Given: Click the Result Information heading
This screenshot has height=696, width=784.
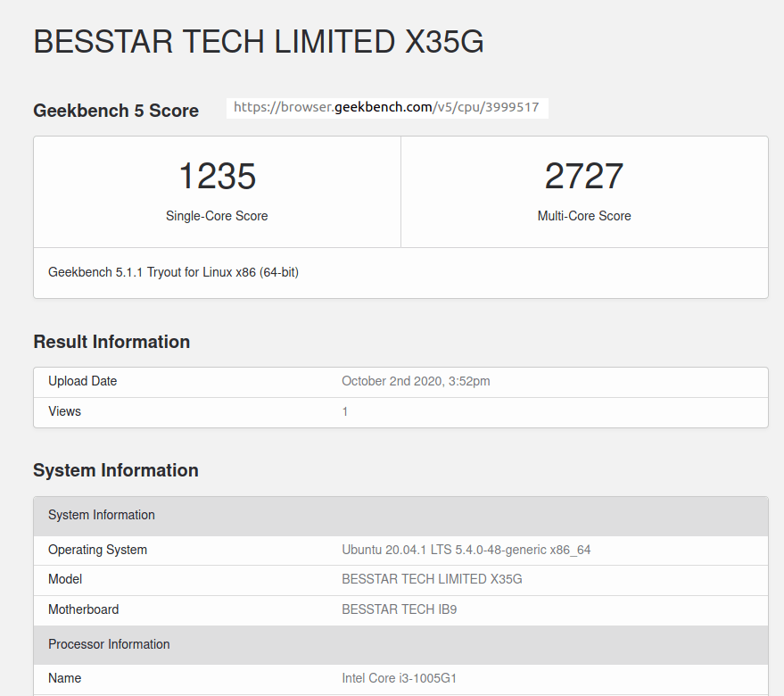Looking at the screenshot, I should 111,342.
